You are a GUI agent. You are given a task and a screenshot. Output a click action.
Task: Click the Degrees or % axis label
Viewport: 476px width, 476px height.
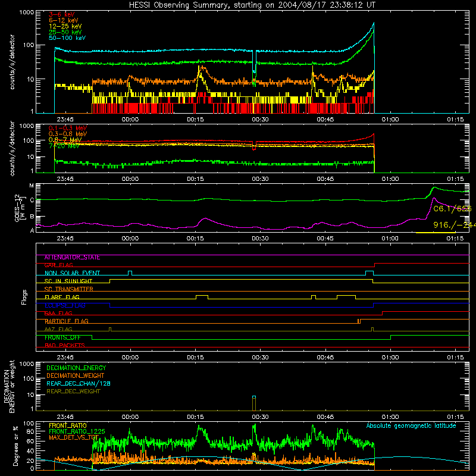[x=16, y=446]
